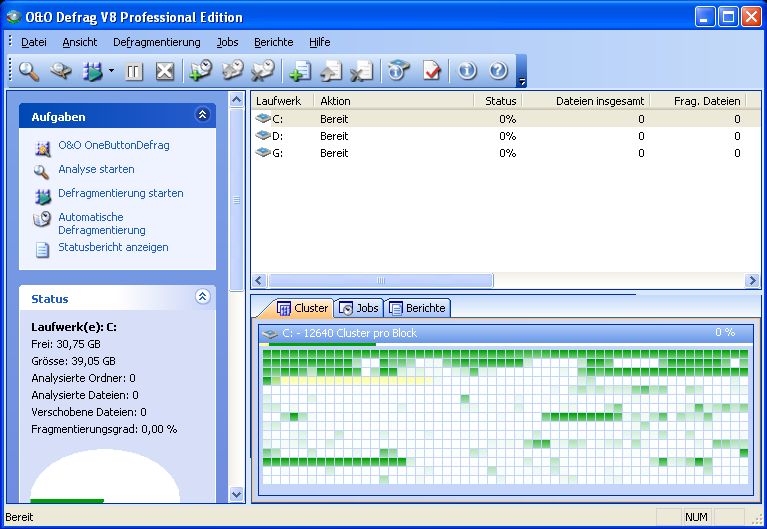Click the info (i) toolbar icon

[x=466, y=71]
